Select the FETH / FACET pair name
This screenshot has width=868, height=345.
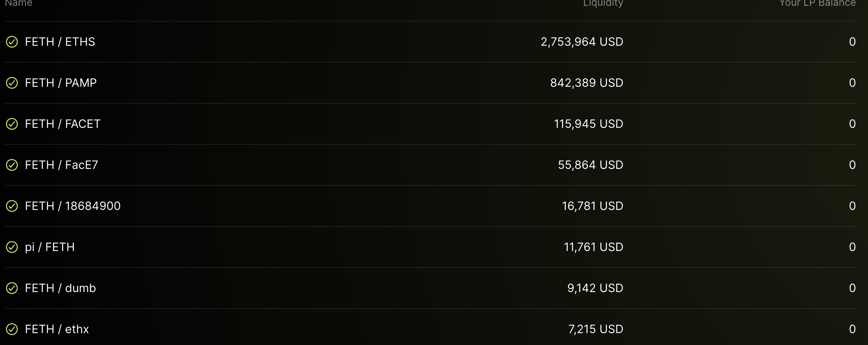coord(62,124)
